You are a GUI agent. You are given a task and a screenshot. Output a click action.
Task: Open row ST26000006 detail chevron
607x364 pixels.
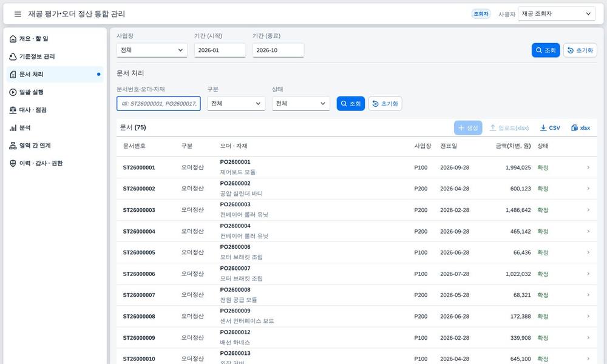click(588, 274)
